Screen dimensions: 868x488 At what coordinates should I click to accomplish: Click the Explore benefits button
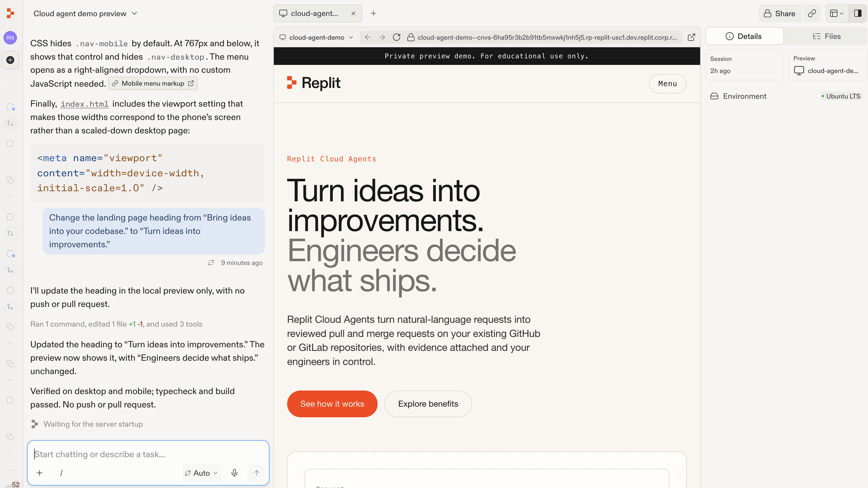(428, 404)
